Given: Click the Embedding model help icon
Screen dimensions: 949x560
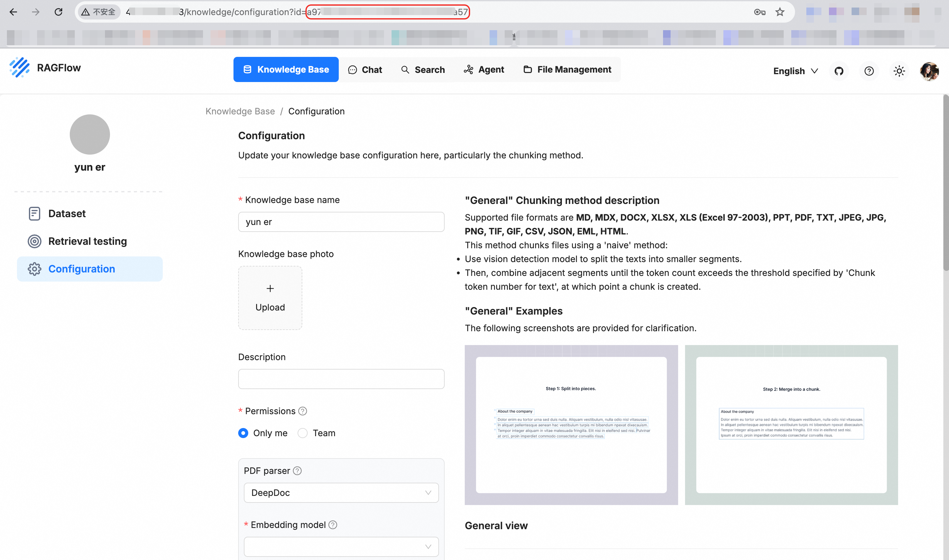Looking at the screenshot, I should click(x=332, y=524).
